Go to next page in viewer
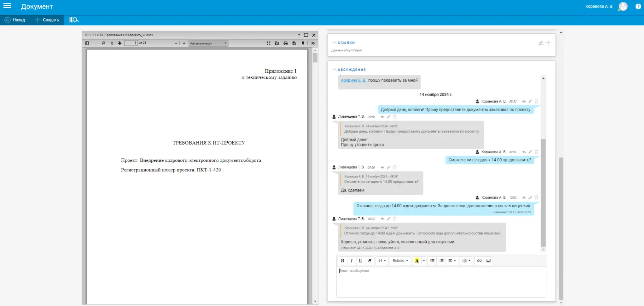This screenshot has height=306, width=644. 120,43
